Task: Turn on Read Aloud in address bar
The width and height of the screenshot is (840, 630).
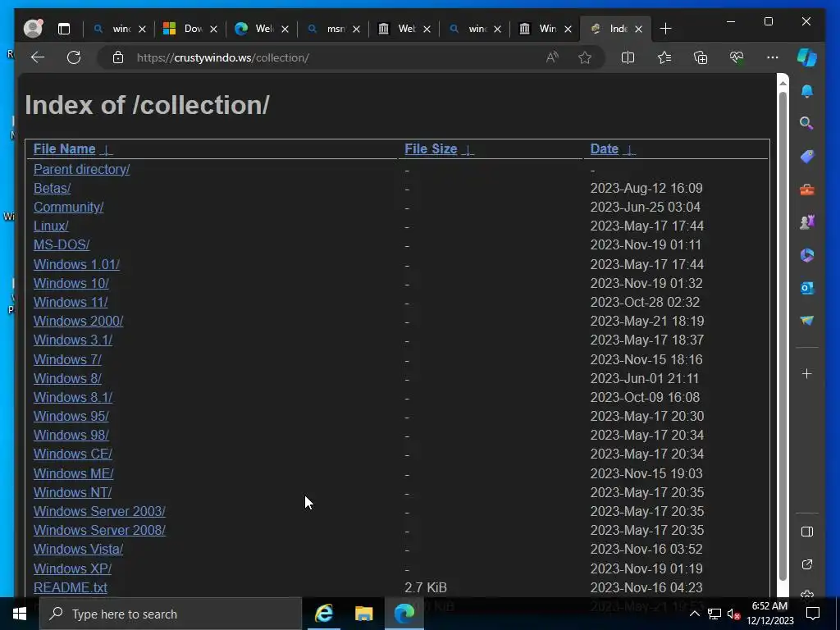Action: coord(552,57)
